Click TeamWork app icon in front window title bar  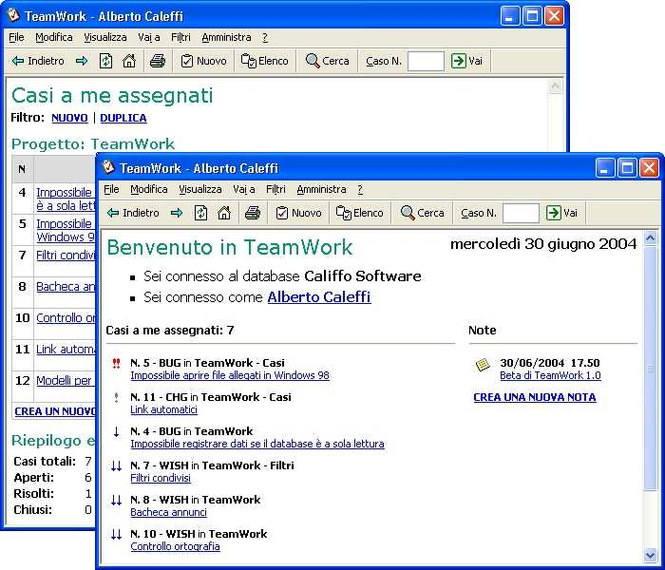point(109,167)
